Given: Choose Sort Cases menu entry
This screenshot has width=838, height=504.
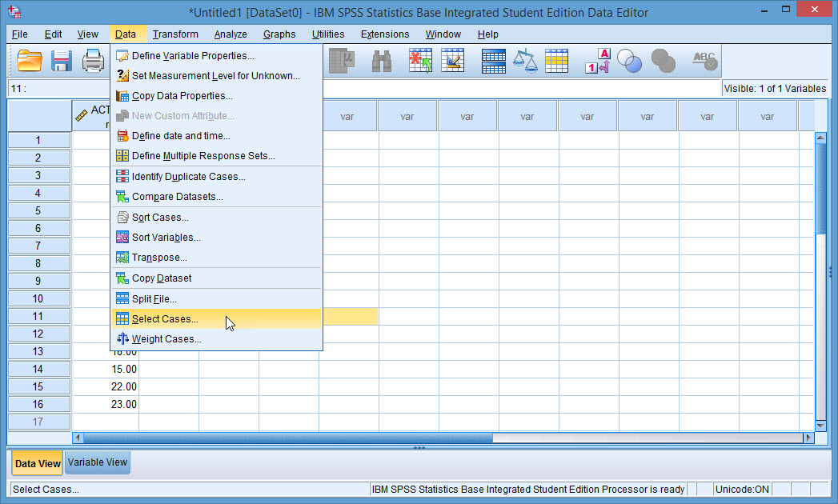Looking at the screenshot, I should pos(216,218).
